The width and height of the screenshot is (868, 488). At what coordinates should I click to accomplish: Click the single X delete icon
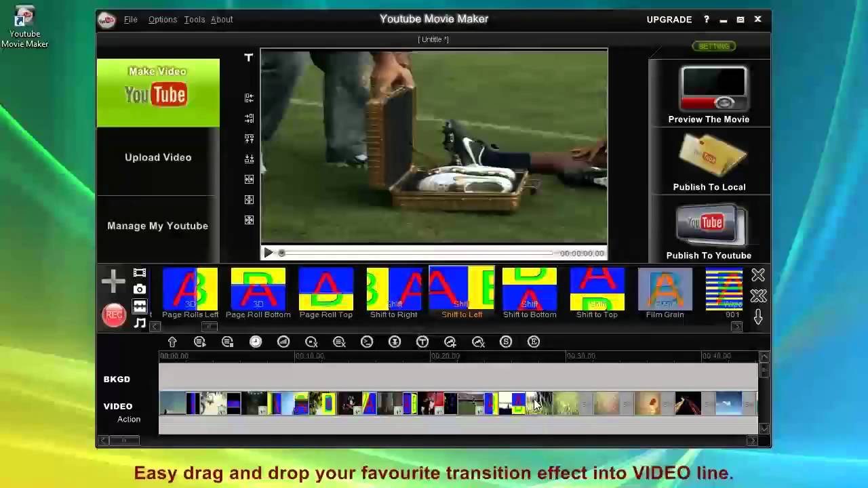[x=758, y=275]
